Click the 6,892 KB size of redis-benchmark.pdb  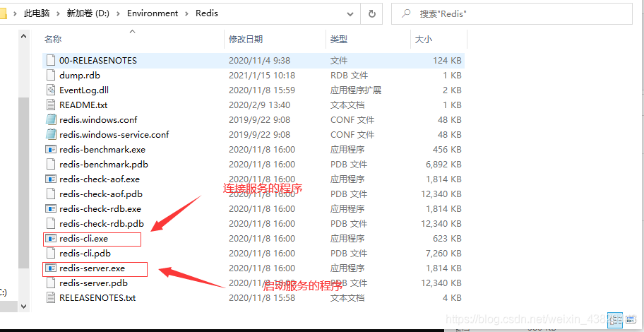[443, 165]
